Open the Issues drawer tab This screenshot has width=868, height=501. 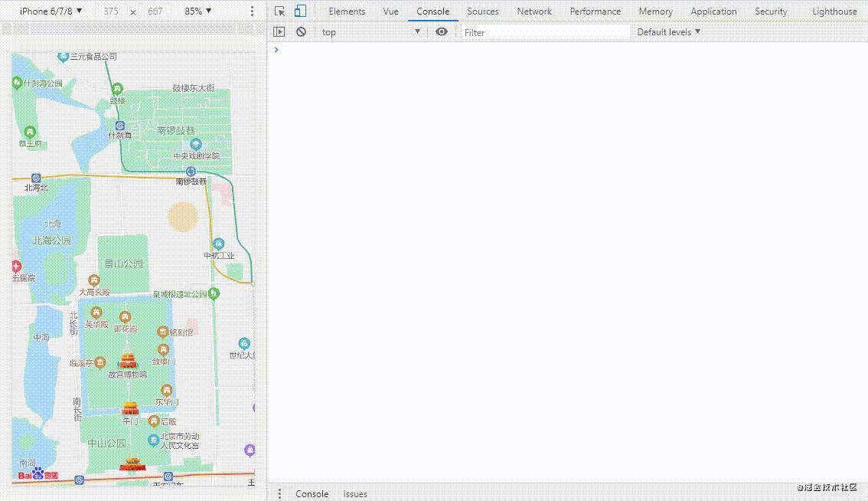[355, 494]
